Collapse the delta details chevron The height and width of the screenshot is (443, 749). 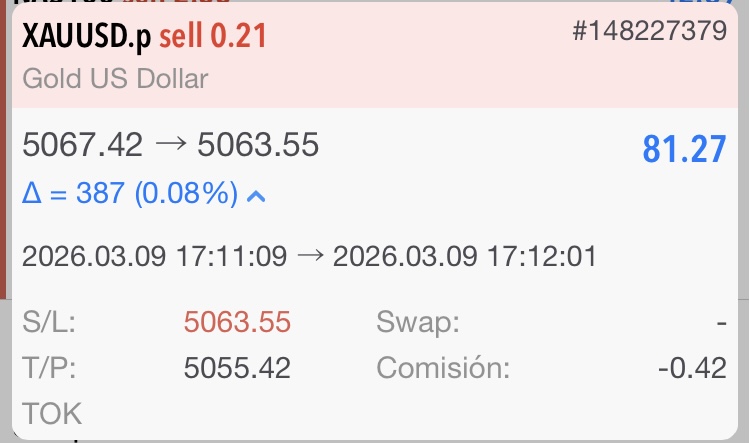point(256,196)
